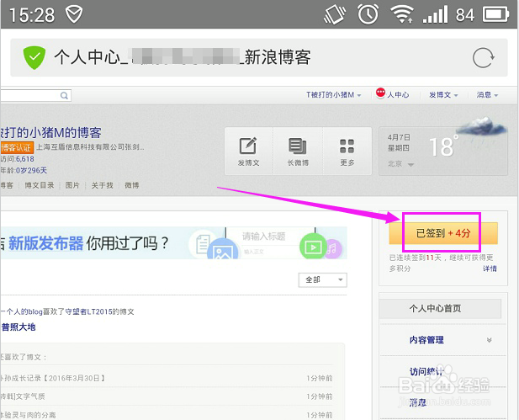The height and width of the screenshot is (420, 519).
Task: Click the 博客认证 orange badge
Action: point(17,147)
